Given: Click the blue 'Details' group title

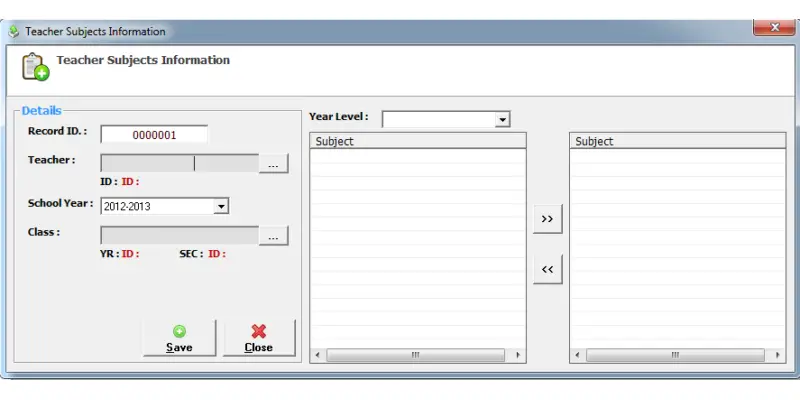Looking at the screenshot, I should tap(41, 111).
